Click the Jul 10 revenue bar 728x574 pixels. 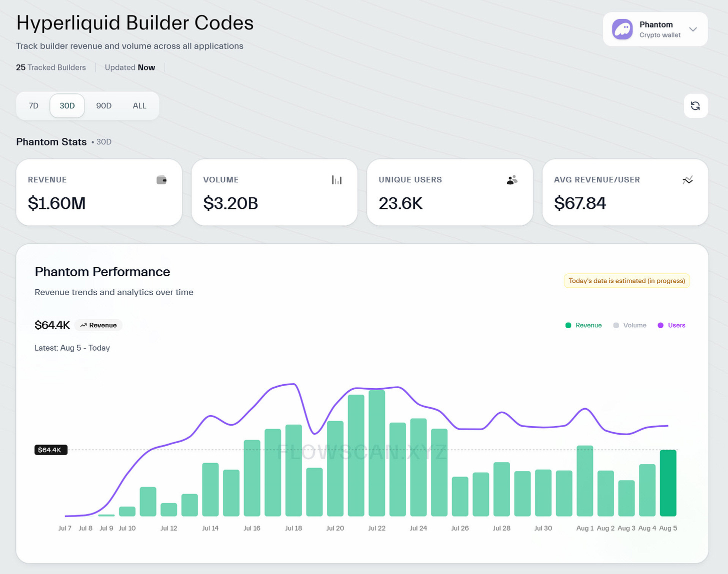click(127, 511)
